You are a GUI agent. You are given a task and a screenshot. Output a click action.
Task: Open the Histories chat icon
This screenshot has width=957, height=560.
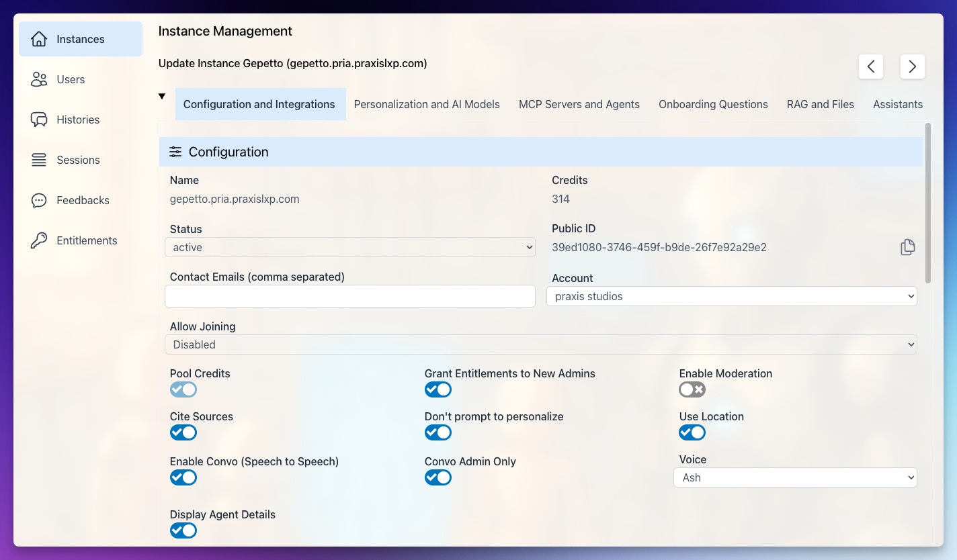[40, 120]
